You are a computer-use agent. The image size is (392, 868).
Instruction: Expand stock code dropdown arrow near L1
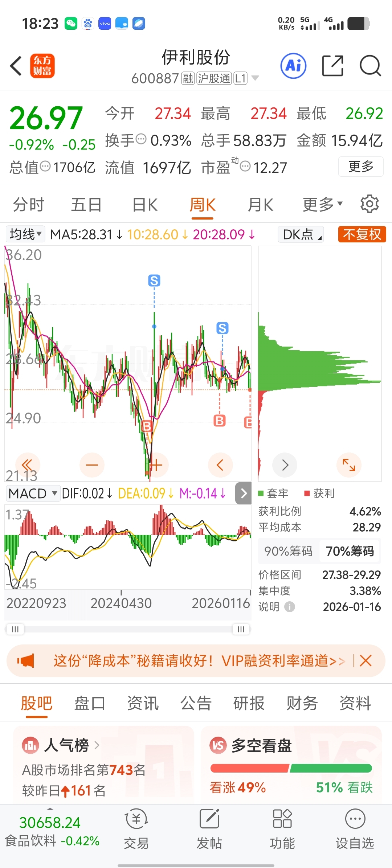point(255,78)
